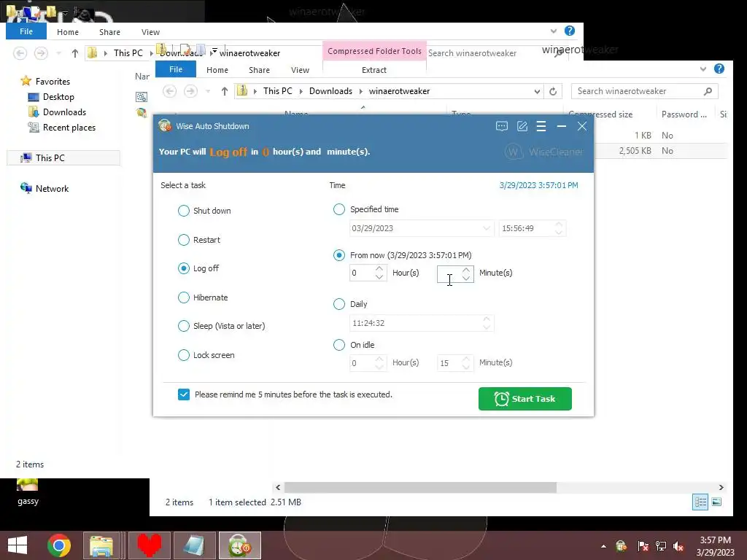Viewport: 747px width, 560px height.
Task: Increase the From now Minute(s) value
Action: (466, 269)
